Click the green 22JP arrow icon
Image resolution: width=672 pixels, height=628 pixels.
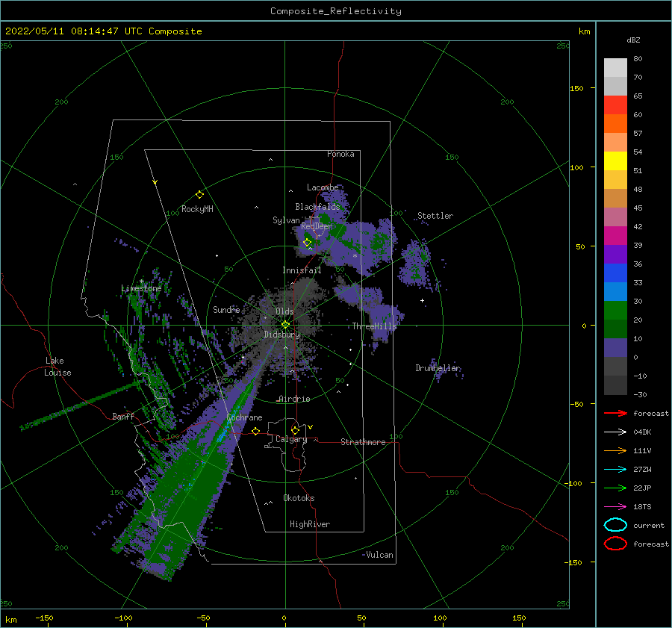coord(615,488)
